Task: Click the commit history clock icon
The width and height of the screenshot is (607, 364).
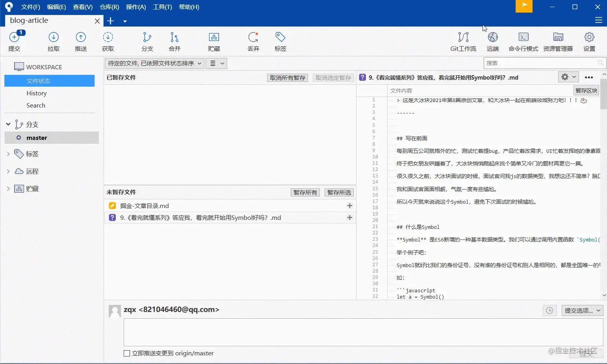Action: coord(549,310)
